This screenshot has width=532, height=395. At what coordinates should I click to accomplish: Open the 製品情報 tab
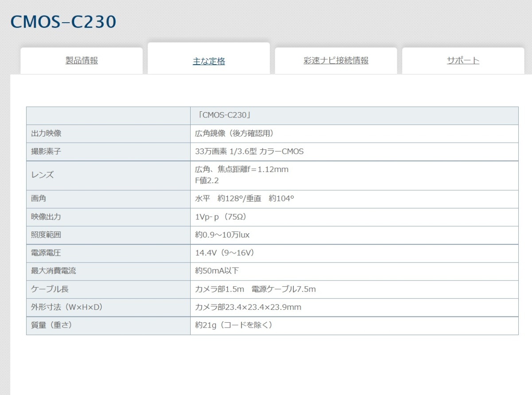coord(82,61)
